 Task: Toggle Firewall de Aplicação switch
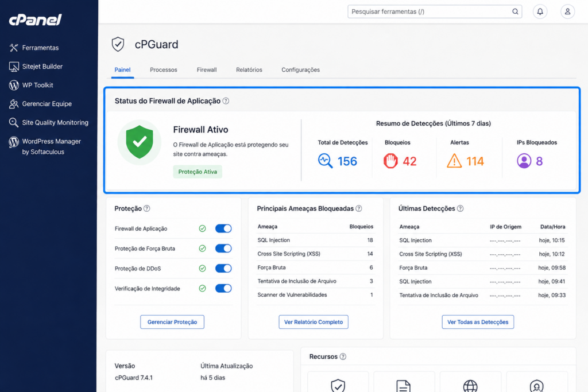pos(223,228)
